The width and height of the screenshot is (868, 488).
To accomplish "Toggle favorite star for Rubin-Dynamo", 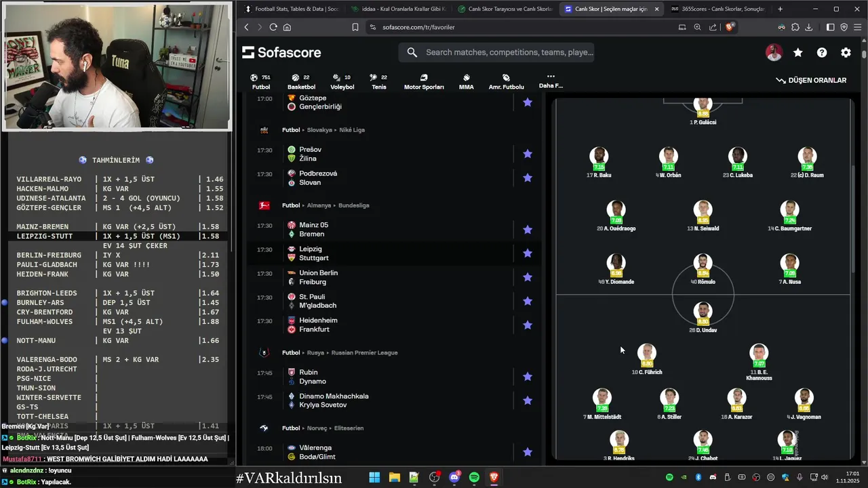I will (528, 376).
